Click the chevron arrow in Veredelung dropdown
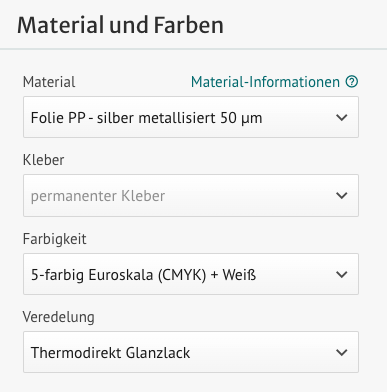Viewport: 387px width, 392px height. [342, 352]
